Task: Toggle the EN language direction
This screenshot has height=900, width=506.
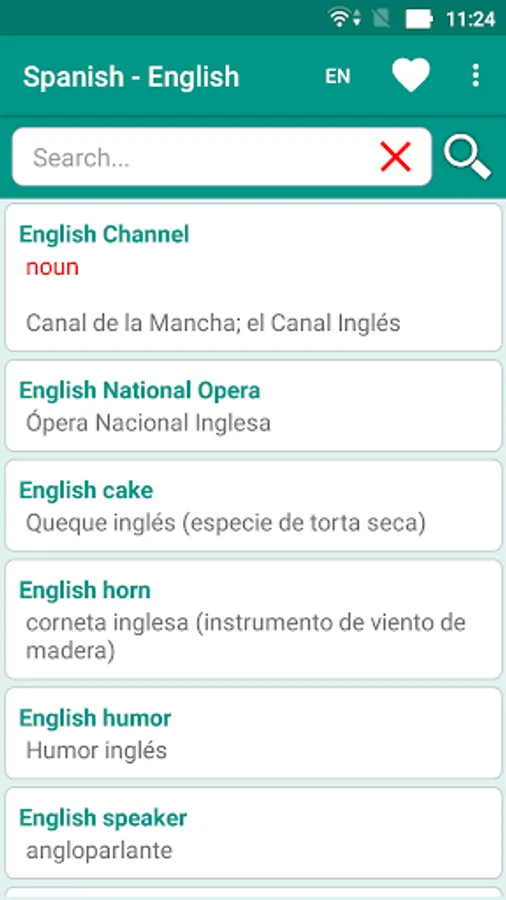Action: click(338, 76)
